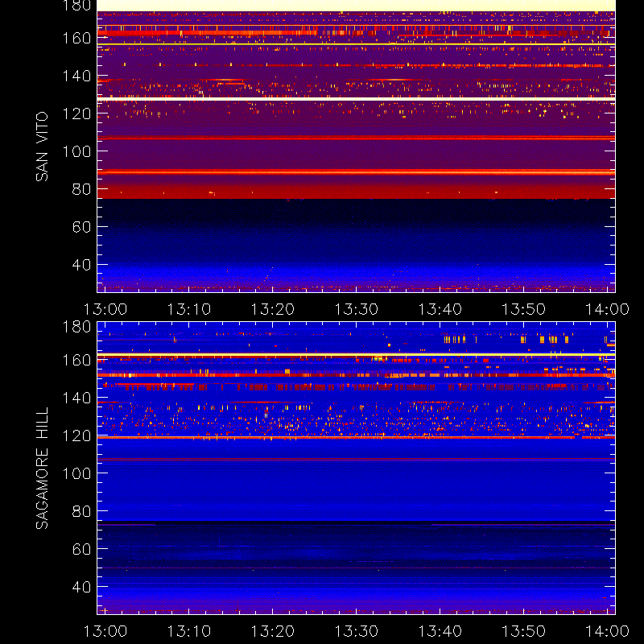Click 13:30 time label under SAN VITO plot
This screenshot has width=644, height=644.
point(356,309)
